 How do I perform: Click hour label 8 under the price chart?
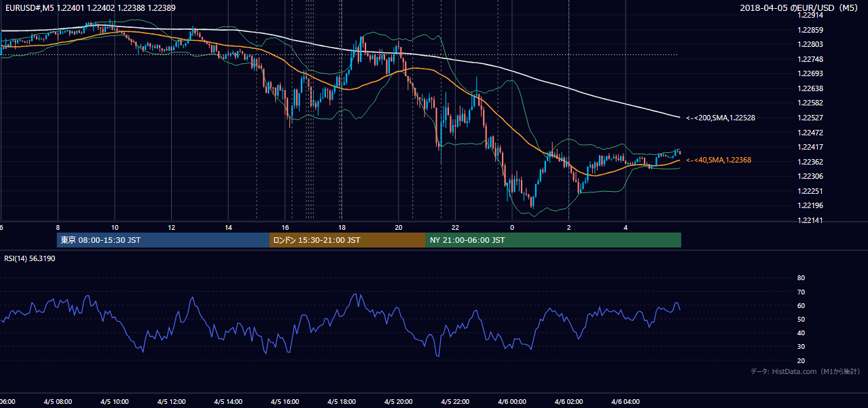point(58,228)
